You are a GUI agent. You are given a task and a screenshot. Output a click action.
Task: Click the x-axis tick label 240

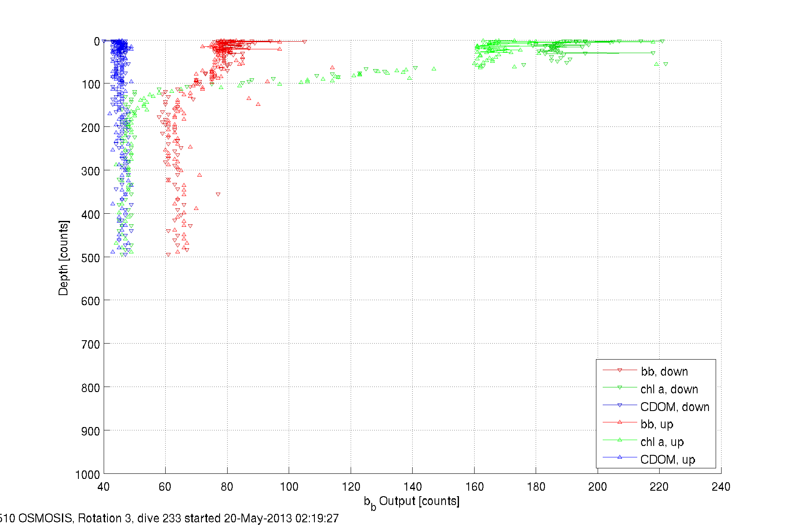(x=721, y=487)
